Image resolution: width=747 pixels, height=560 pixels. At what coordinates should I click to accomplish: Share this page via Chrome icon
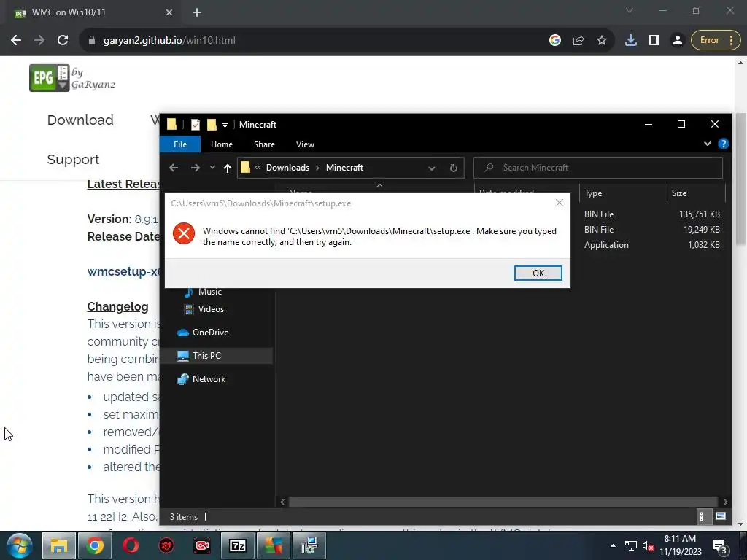[578, 41]
